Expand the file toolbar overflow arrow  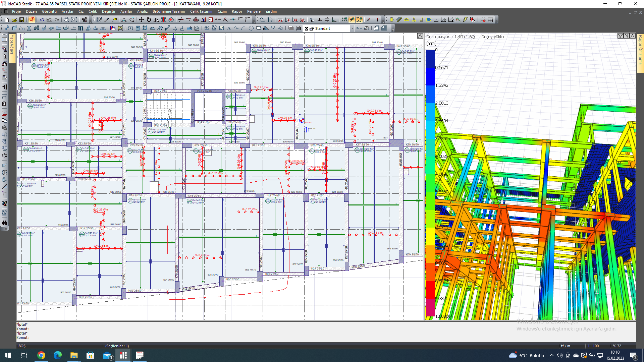point(91,21)
